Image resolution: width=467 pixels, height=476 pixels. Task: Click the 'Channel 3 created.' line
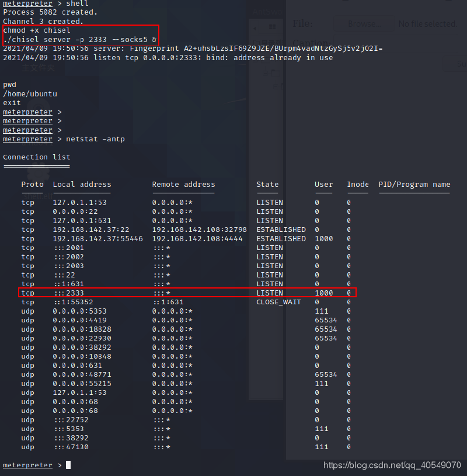click(x=43, y=22)
